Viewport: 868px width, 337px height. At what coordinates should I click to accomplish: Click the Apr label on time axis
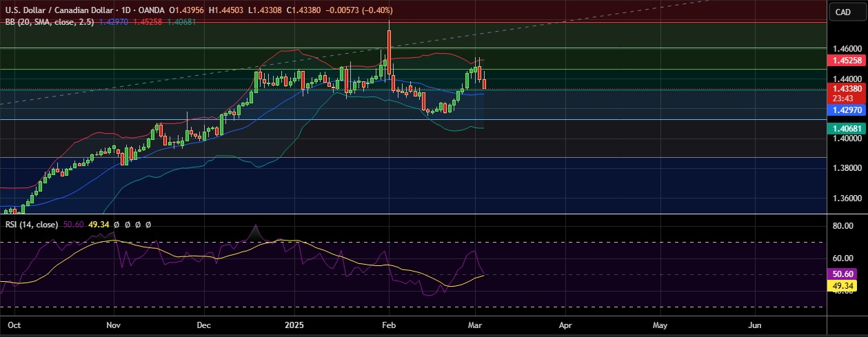coord(566,324)
